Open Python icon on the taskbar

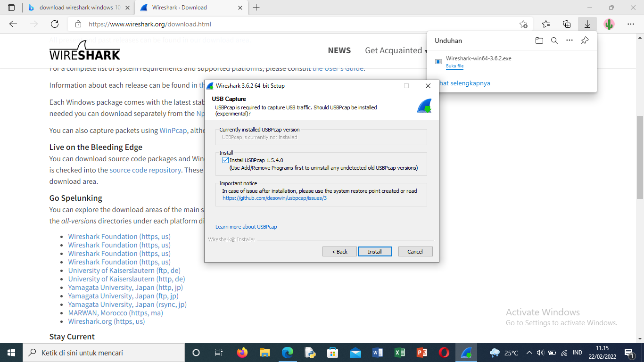pyautogui.click(x=310, y=353)
